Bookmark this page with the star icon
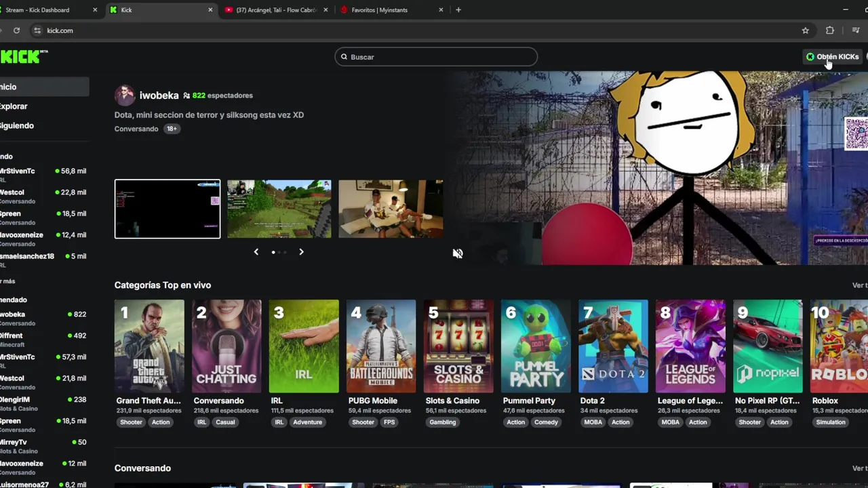The image size is (868, 488). tap(806, 30)
